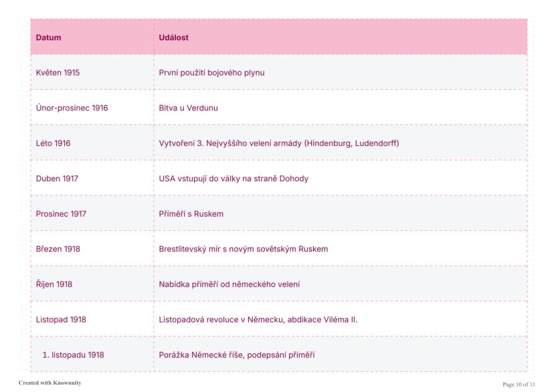Click the Hindenburg, Ludendorff event text
Image resolution: width=554 pixels, height=392 pixels.
pos(279,143)
